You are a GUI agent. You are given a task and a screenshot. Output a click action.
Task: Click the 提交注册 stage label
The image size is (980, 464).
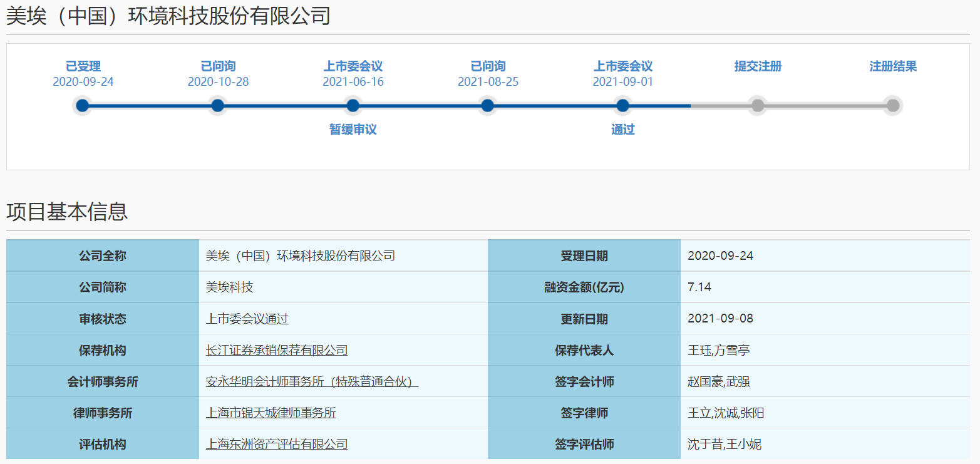(758, 66)
